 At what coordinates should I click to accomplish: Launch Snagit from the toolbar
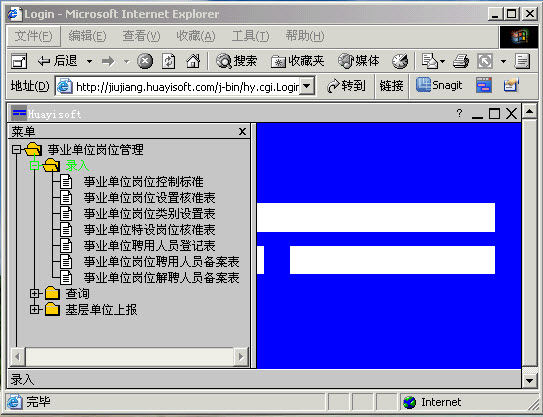click(x=439, y=85)
